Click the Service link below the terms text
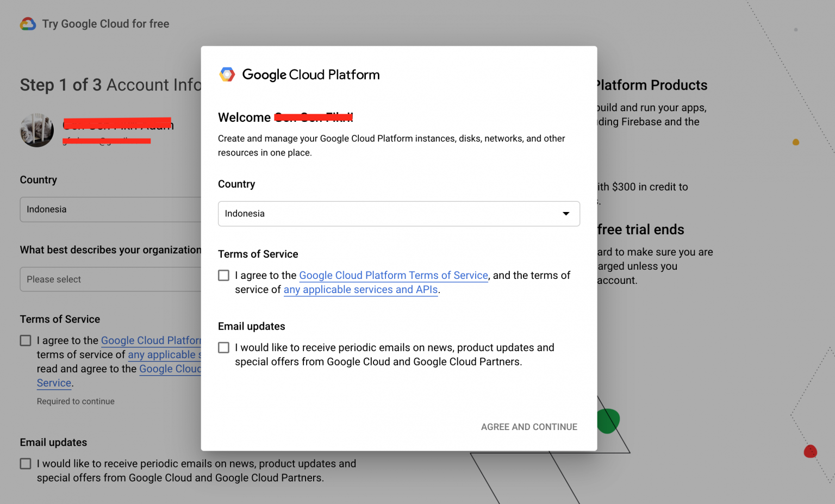The width and height of the screenshot is (835, 504). click(x=53, y=383)
